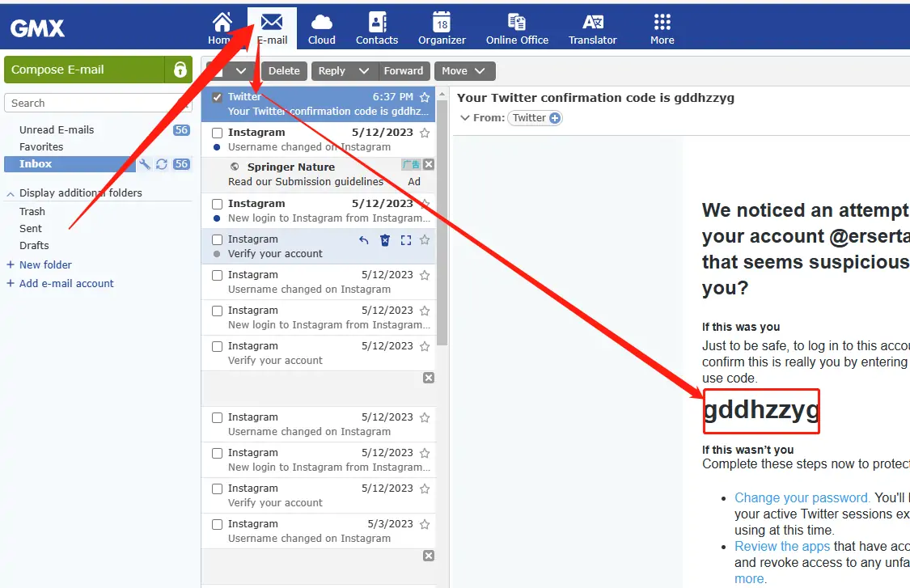This screenshot has width=910, height=588.
Task: Click the up arrow of the email list scrollbar
Action: [x=442, y=93]
